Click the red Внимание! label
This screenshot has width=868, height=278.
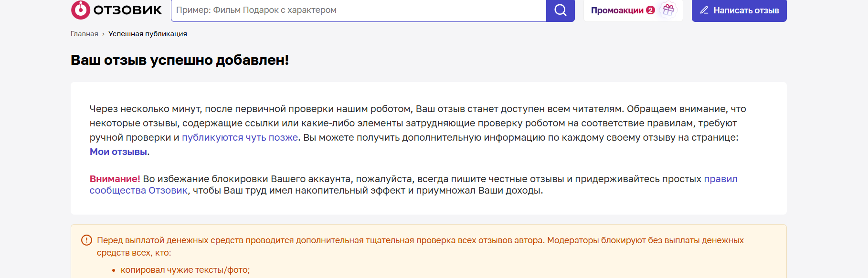(115, 179)
